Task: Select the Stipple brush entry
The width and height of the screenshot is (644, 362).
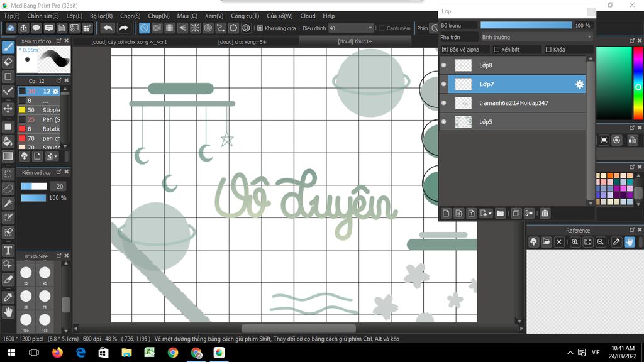Action: coord(40,110)
